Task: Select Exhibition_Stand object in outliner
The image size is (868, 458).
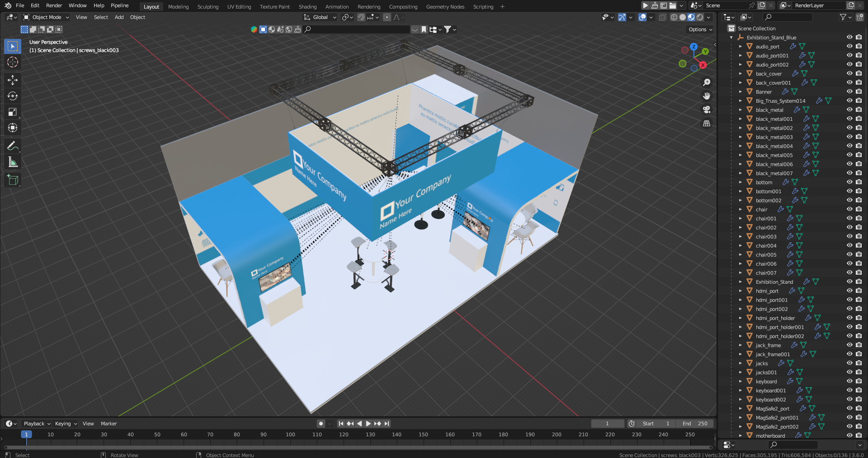Action: point(774,282)
